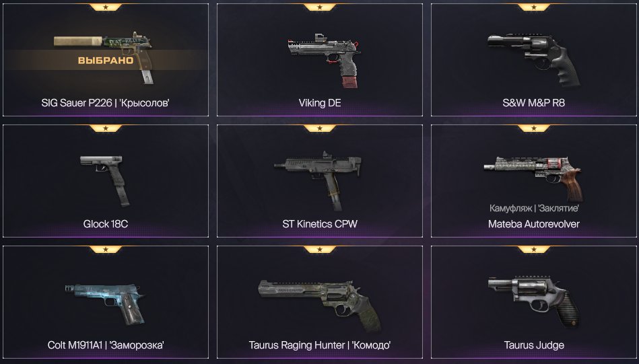The width and height of the screenshot is (639, 364).
Task: Click gold star badge above Glock 18C
Action: 106,129
